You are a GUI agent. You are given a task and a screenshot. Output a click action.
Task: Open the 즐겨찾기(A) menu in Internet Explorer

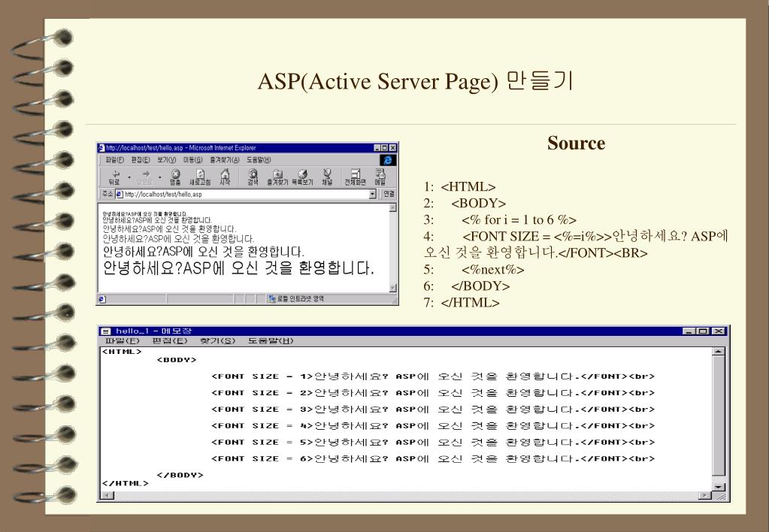click(x=225, y=160)
